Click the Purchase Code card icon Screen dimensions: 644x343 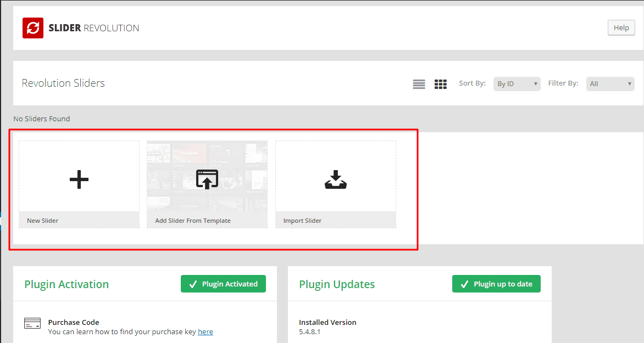[x=32, y=323]
